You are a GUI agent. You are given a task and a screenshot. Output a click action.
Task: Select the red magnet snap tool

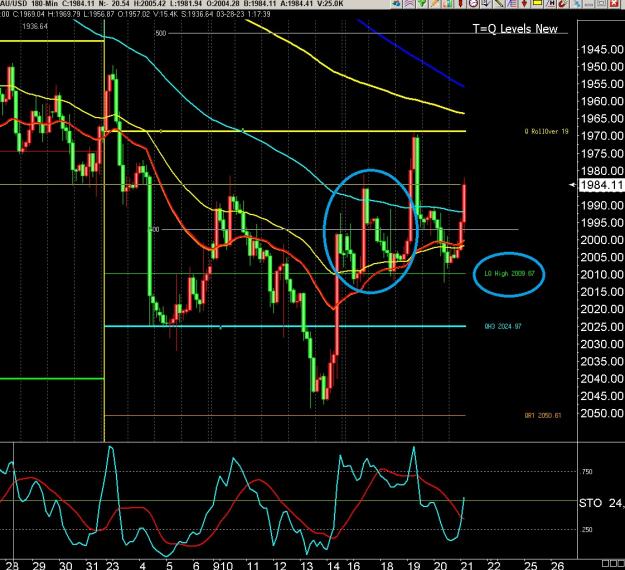[562, 4]
